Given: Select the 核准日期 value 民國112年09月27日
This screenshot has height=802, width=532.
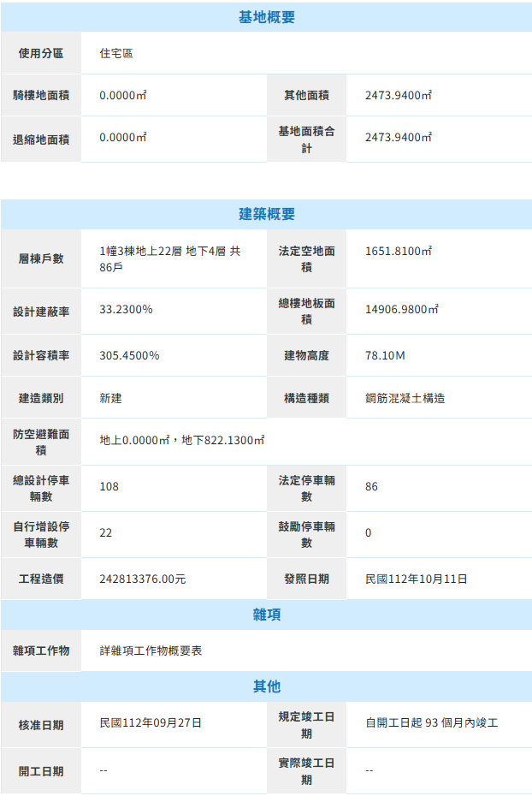Looking at the screenshot, I should tap(151, 723).
